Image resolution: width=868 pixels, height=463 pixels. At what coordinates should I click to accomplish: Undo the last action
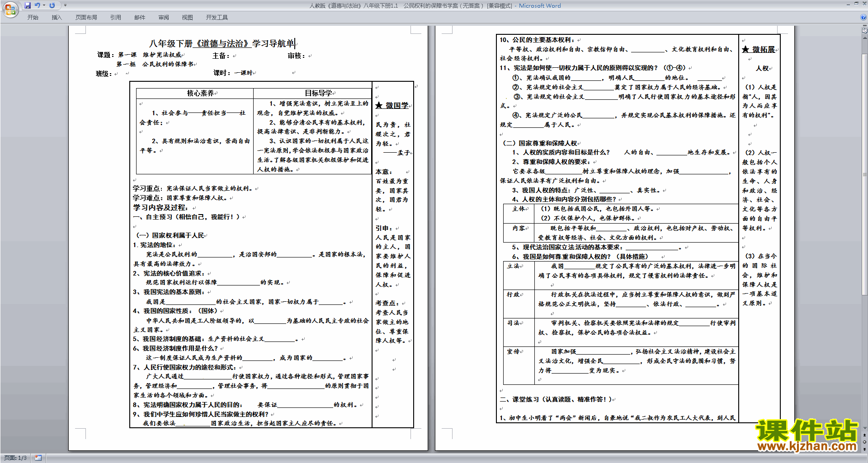point(38,5)
